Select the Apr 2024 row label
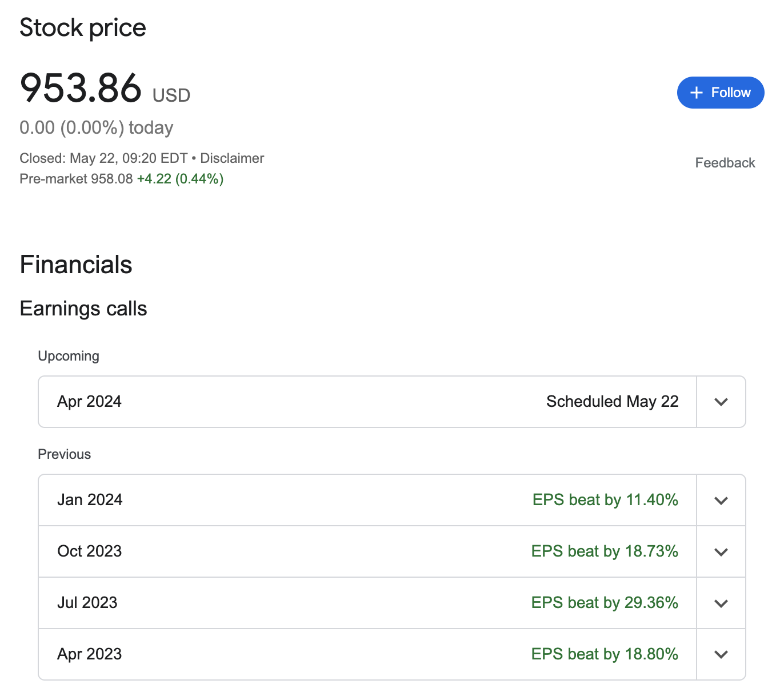 (x=90, y=402)
